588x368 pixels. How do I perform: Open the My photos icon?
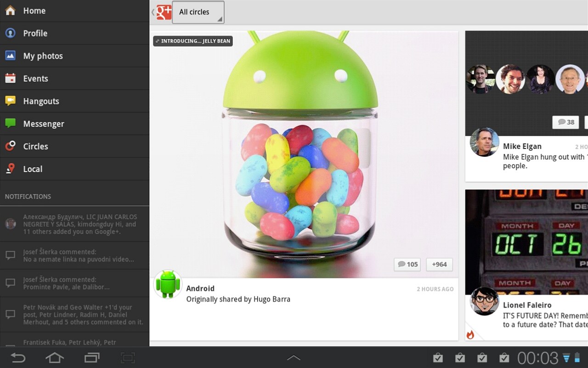click(x=11, y=56)
